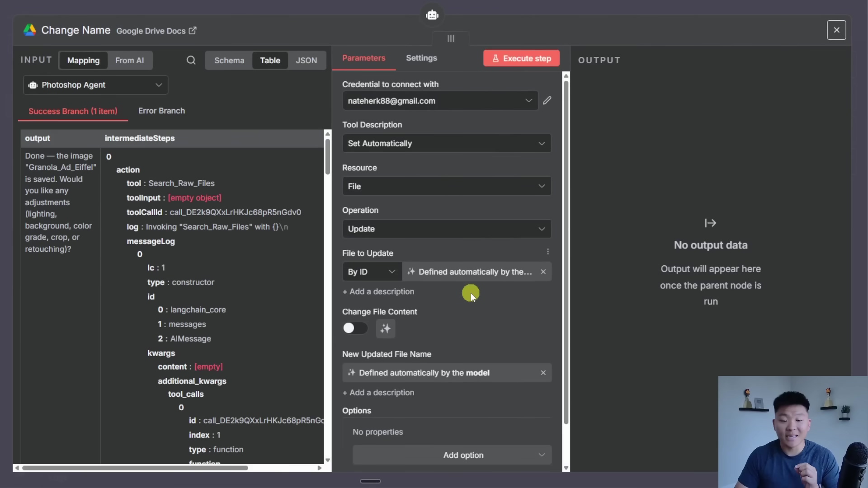Open the Tool Description Set Automatically dropdown

pyautogui.click(x=447, y=143)
